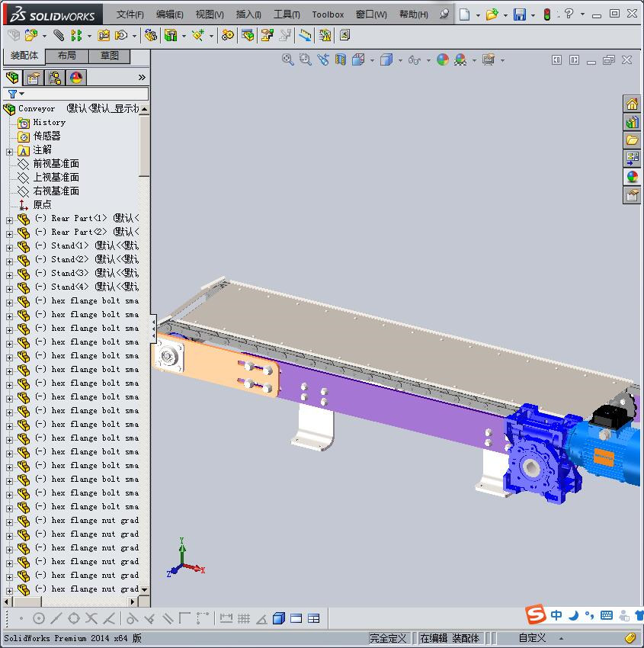Select the 原点 origin item
The width and height of the screenshot is (644, 648).
[x=42, y=204]
